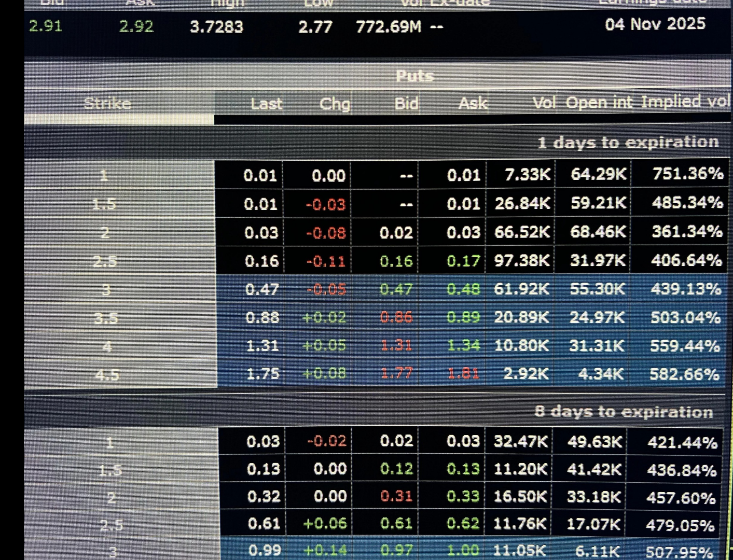
Task: Select strike 2.5 under 8 days to expiration
Action: 112,526
